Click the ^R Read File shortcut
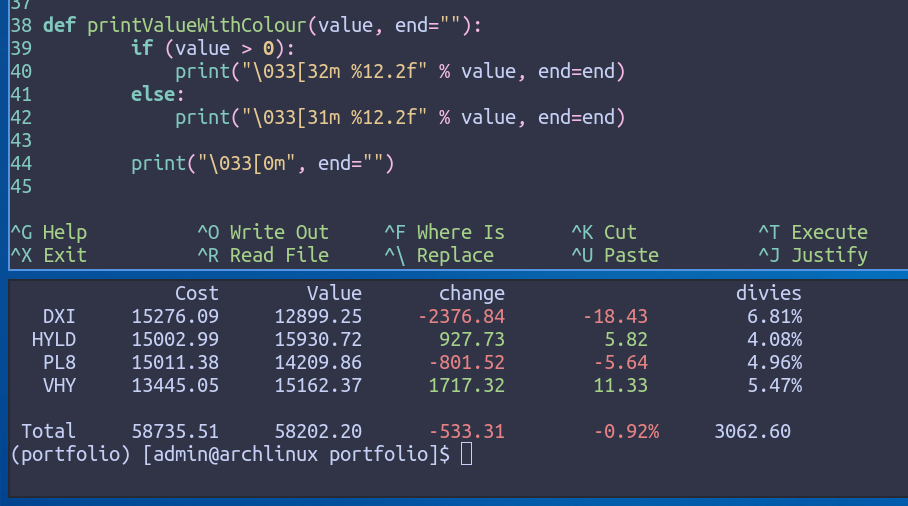 (263, 255)
